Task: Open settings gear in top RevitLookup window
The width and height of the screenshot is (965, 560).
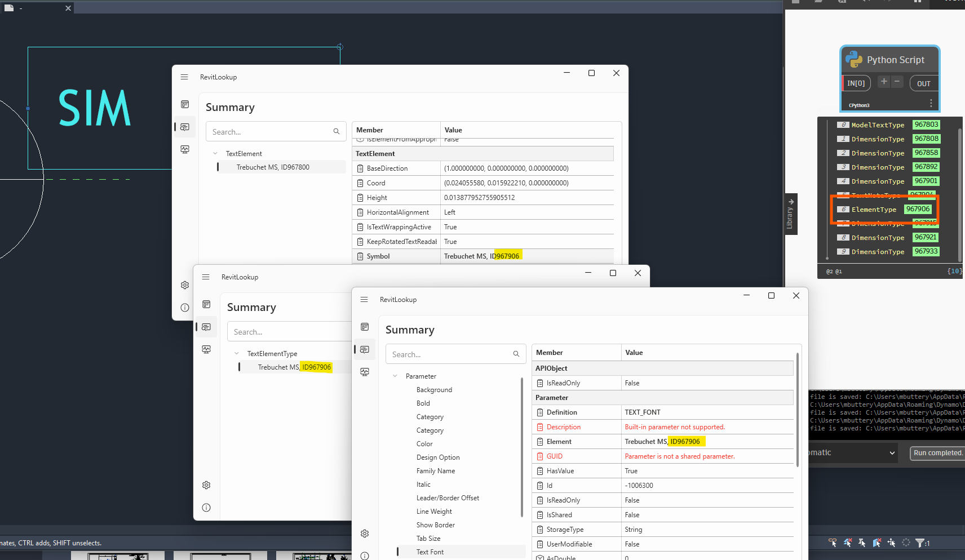Action: (185, 285)
